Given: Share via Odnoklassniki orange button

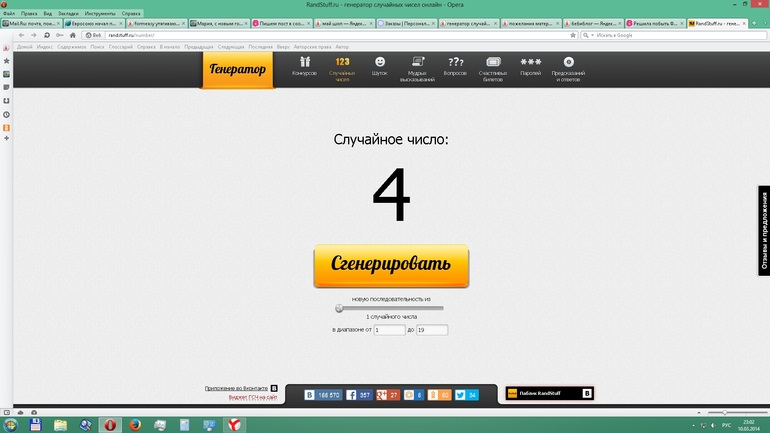Looking at the screenshot, I should (439, 395).
